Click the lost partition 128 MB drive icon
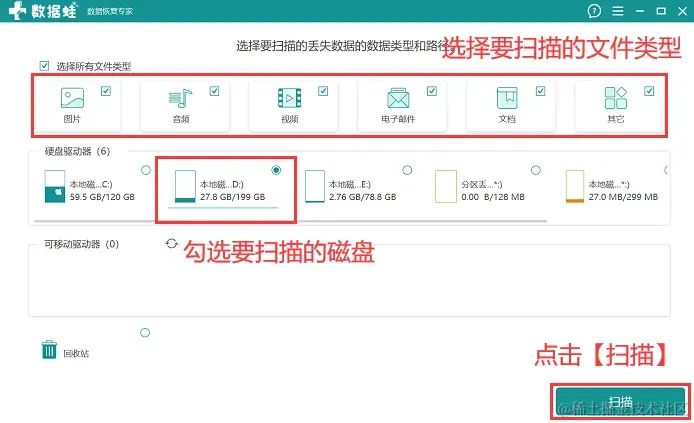This screenshot has width=694, height=423. (x=446, y=186)
